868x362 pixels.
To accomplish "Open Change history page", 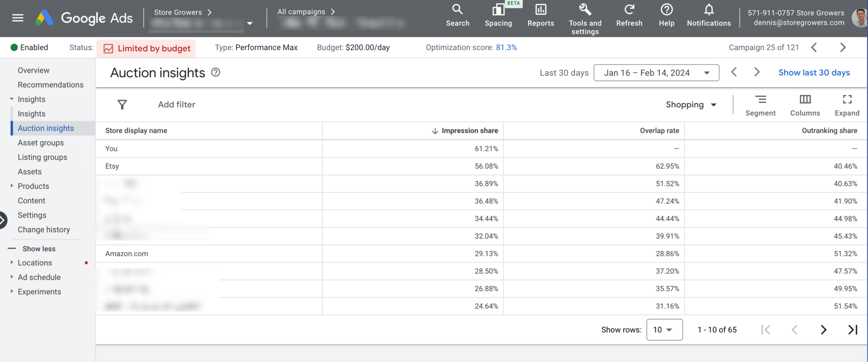I will tap(44, 229).
